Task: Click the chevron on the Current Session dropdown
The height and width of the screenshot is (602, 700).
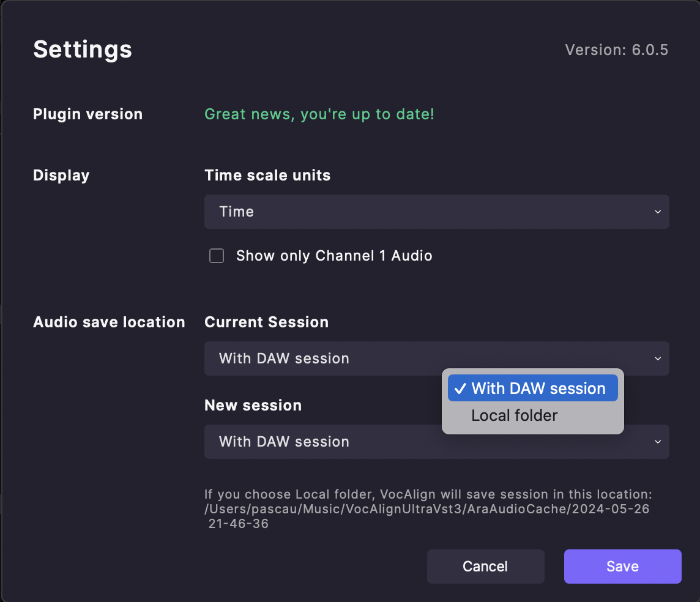Action: [x=658, y=359]
